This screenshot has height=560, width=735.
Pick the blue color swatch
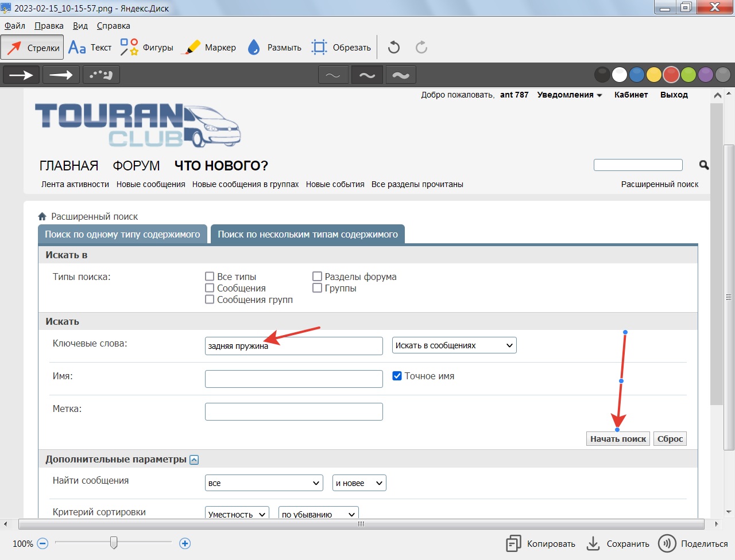click(x=636, y=75)
